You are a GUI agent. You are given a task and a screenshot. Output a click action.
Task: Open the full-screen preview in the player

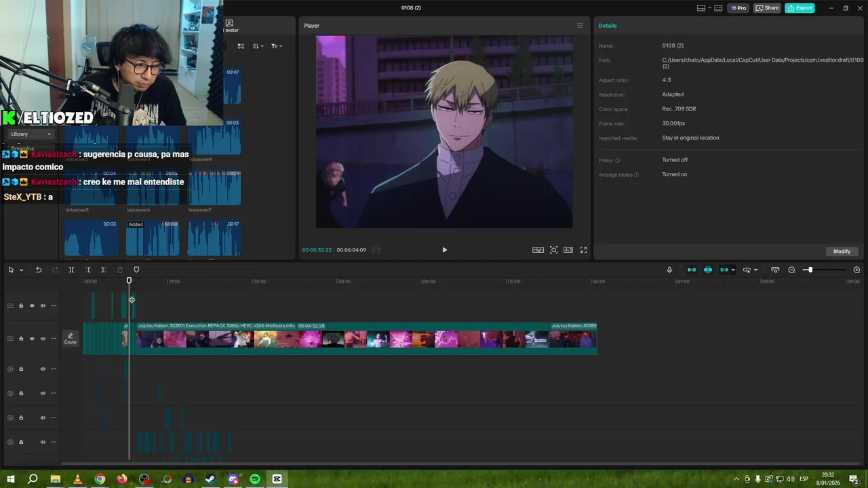(x=583, y=250)
